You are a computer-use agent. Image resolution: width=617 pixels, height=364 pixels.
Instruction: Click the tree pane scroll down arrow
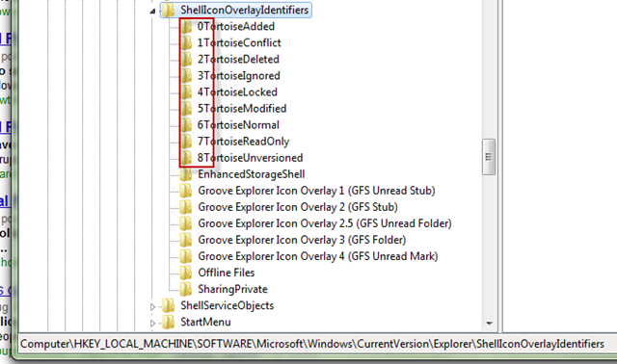[489, 324]
